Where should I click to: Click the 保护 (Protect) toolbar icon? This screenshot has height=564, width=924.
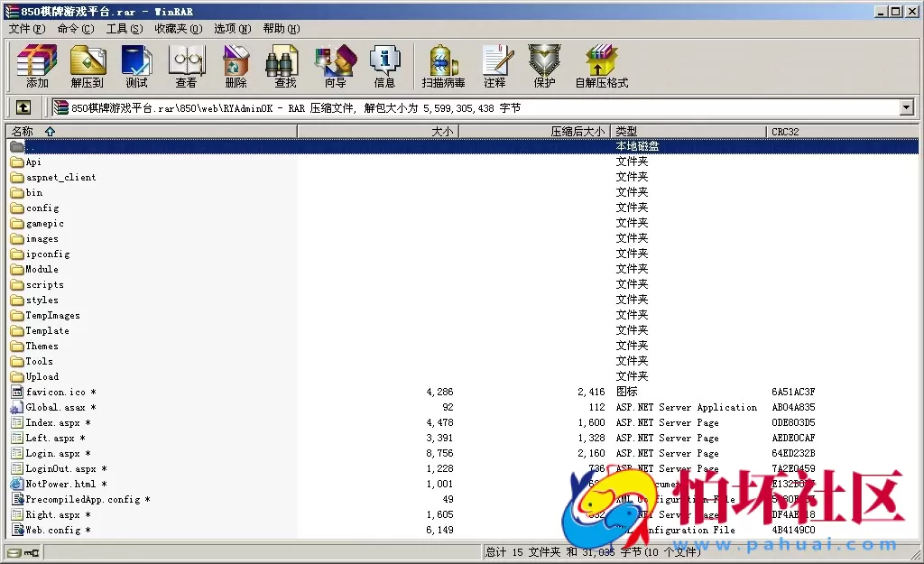click(x=544, y=67)
